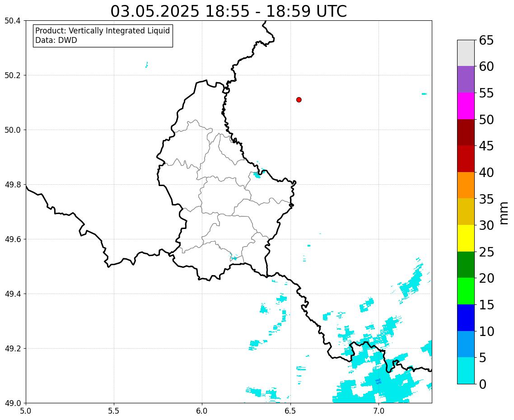Screen dimensions: 514x420
Task: Click the colorbar label '65'
Action: click(x=486, y=40)
